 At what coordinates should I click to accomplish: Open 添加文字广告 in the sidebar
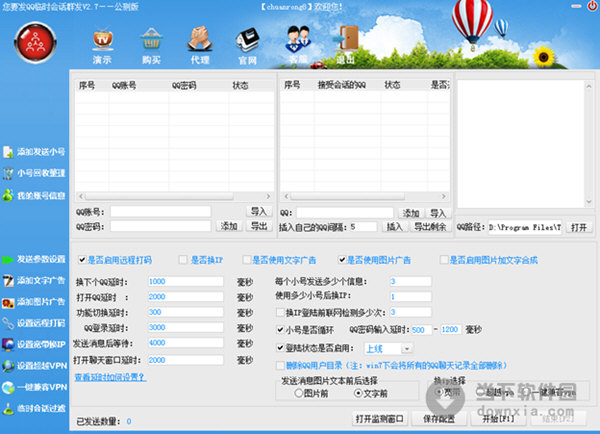(34, 281)
